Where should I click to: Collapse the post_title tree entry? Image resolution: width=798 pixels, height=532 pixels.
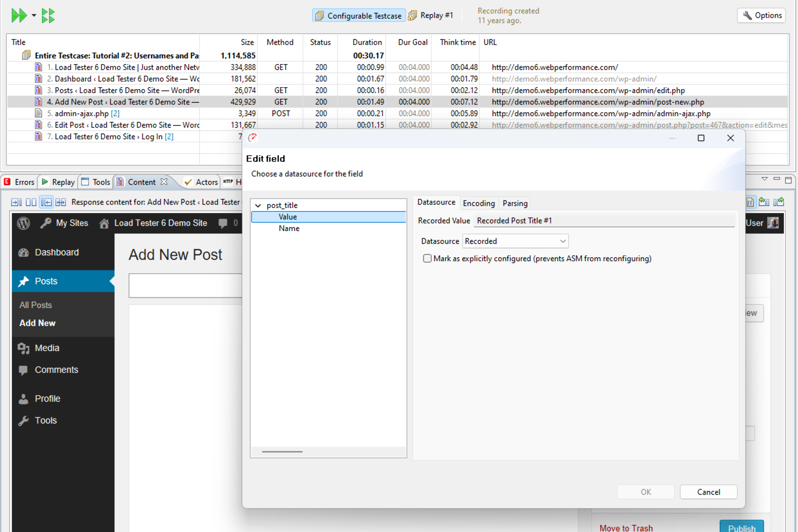click(x=258, y=205)
